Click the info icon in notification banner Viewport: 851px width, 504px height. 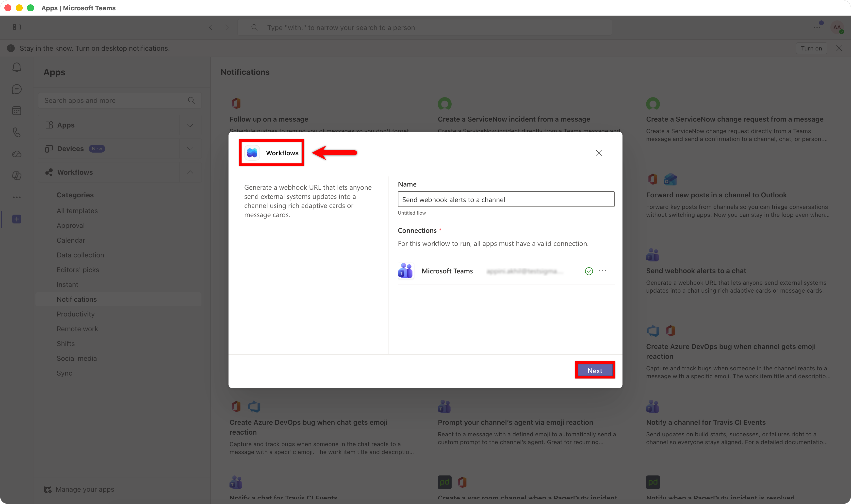[11, 48]
